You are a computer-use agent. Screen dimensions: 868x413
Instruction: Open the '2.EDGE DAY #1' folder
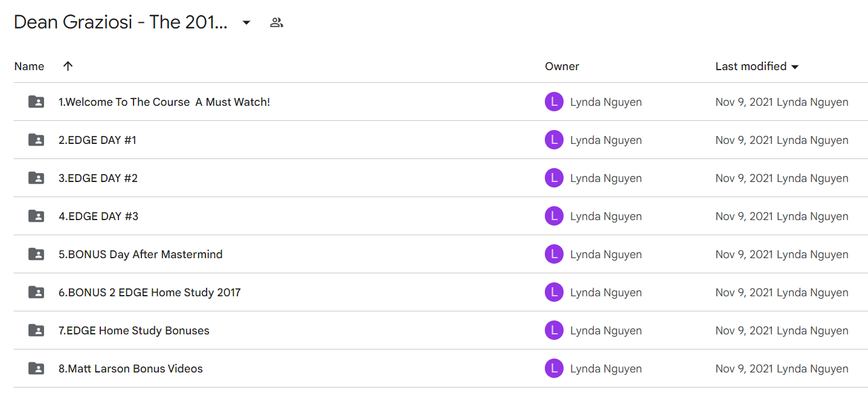(97, 140)
